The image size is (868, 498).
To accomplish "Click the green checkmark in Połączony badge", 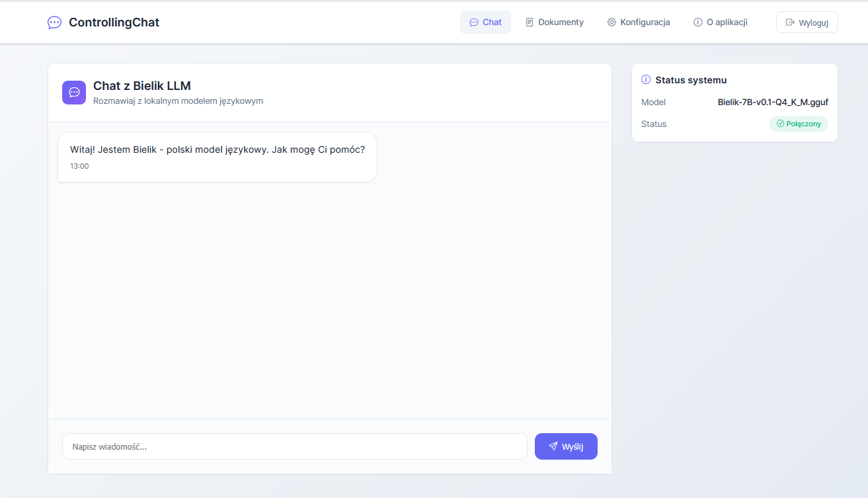I will (x=780, y=124).
